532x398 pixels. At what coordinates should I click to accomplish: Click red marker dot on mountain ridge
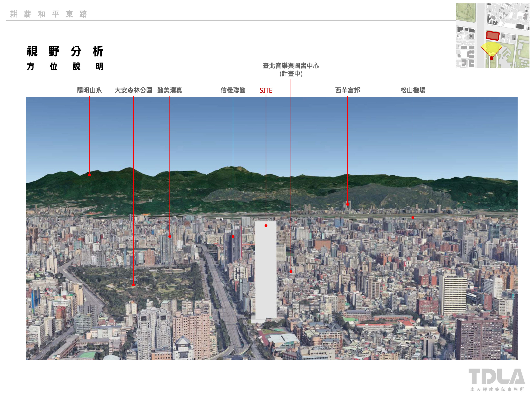(x=89, y=175)
